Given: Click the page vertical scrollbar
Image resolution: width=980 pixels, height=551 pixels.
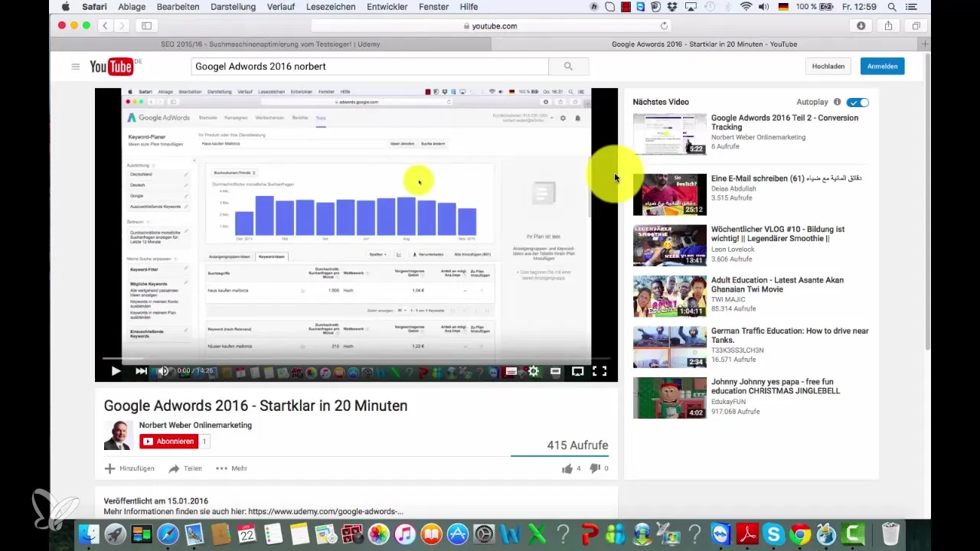Looking at the screenshot, I should (928, 203).
